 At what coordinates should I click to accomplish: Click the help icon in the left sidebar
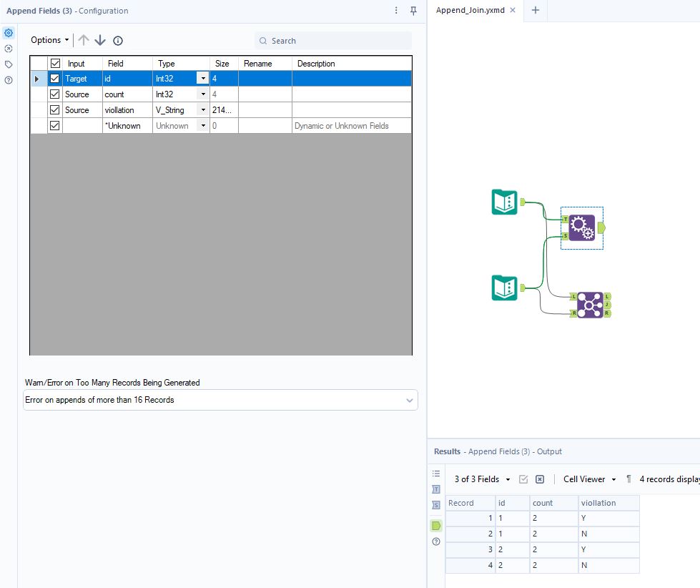[9, 79]
